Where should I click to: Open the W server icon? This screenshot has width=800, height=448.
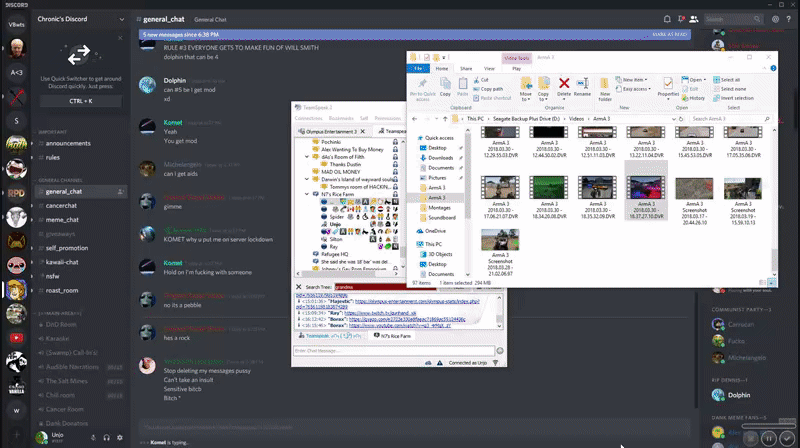(16, 410)
